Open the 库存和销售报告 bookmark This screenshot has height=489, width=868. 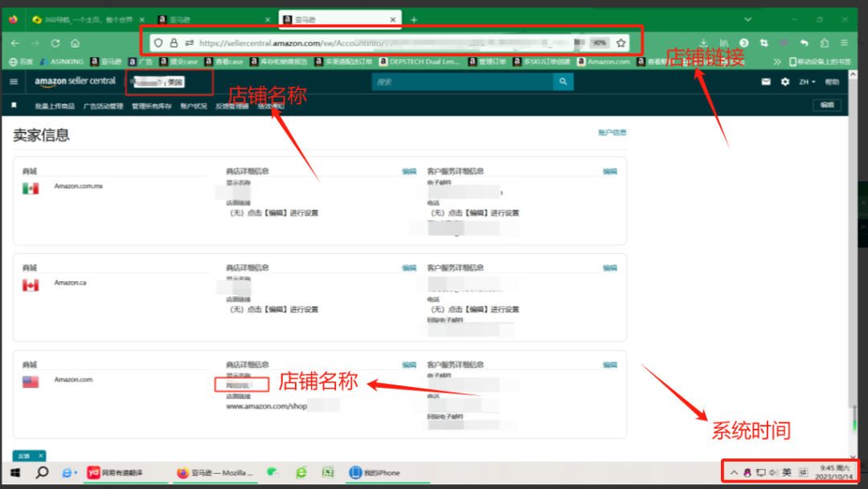tap(278, 62)
